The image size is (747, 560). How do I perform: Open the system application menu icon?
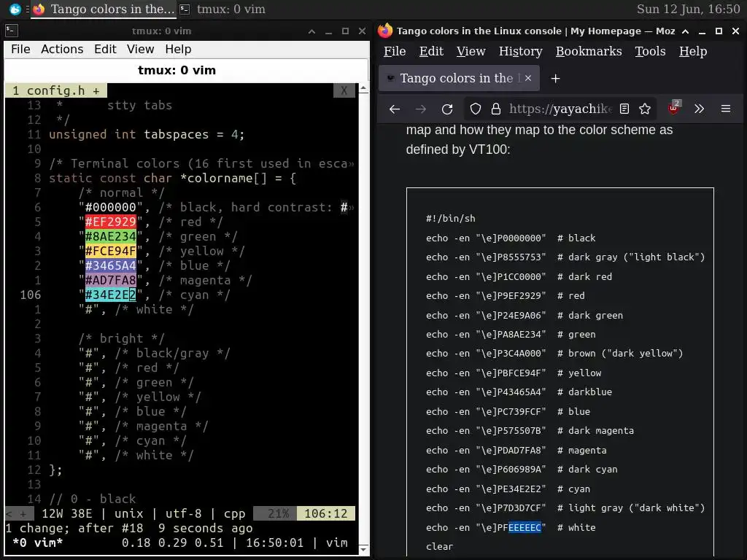15,9
